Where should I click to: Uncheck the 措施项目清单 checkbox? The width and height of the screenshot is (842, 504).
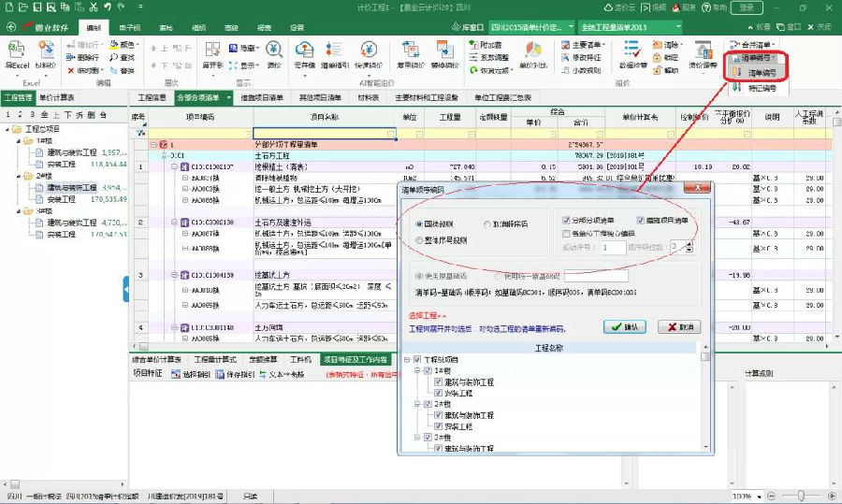641,221
